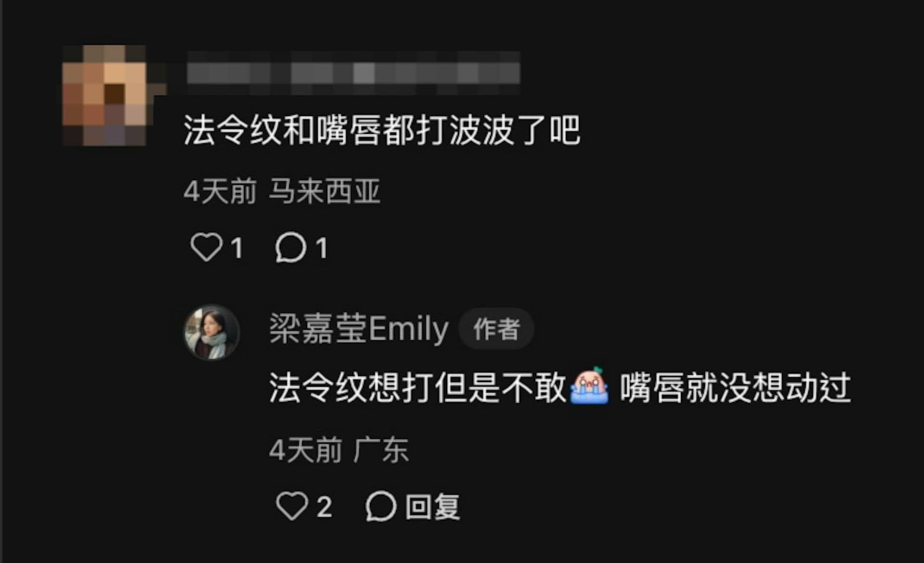This screenshot has width=924, height=563.
Task: Select the reply text 法令纹想打但是不敢
Action: pos(418,387)
